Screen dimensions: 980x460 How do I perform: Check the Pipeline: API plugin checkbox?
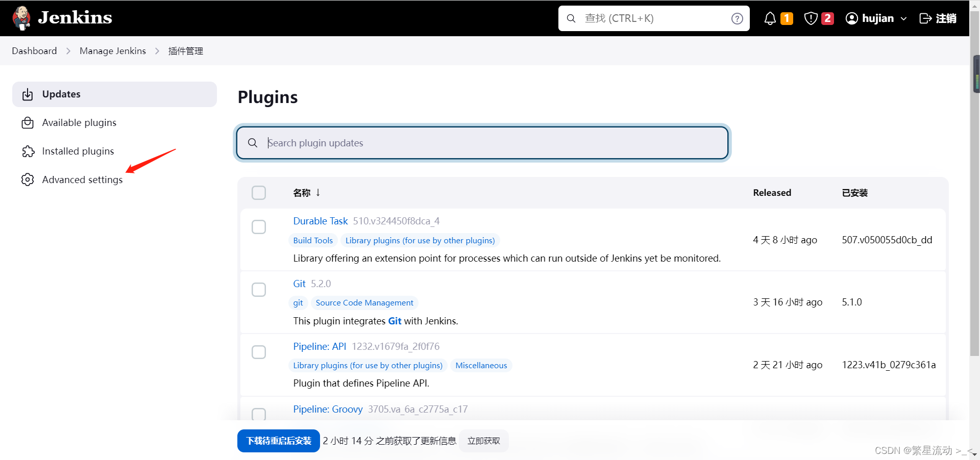259,352
